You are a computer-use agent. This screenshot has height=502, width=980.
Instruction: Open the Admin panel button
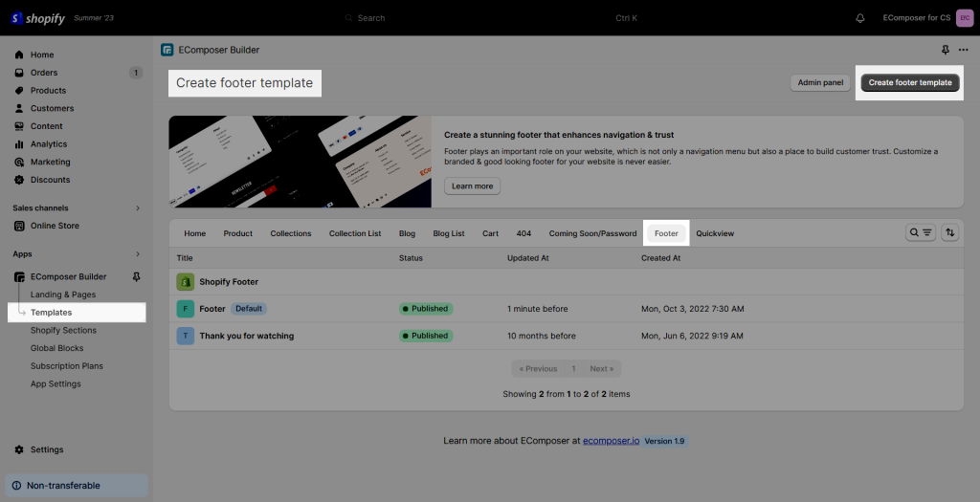820,82
